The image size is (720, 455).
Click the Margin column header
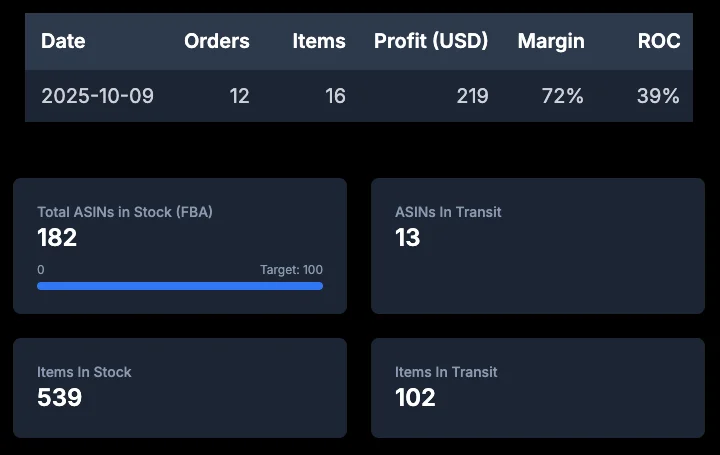coord(551,41)
